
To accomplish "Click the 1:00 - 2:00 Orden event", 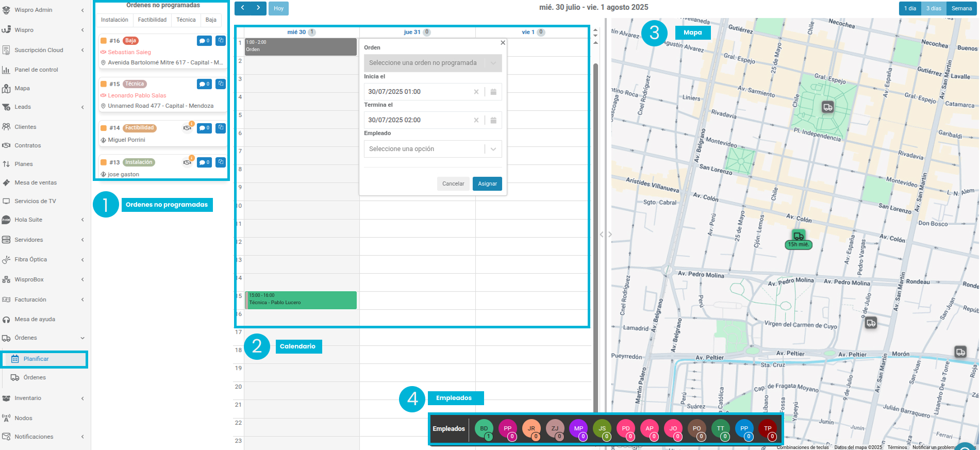I will coord(301,47).
